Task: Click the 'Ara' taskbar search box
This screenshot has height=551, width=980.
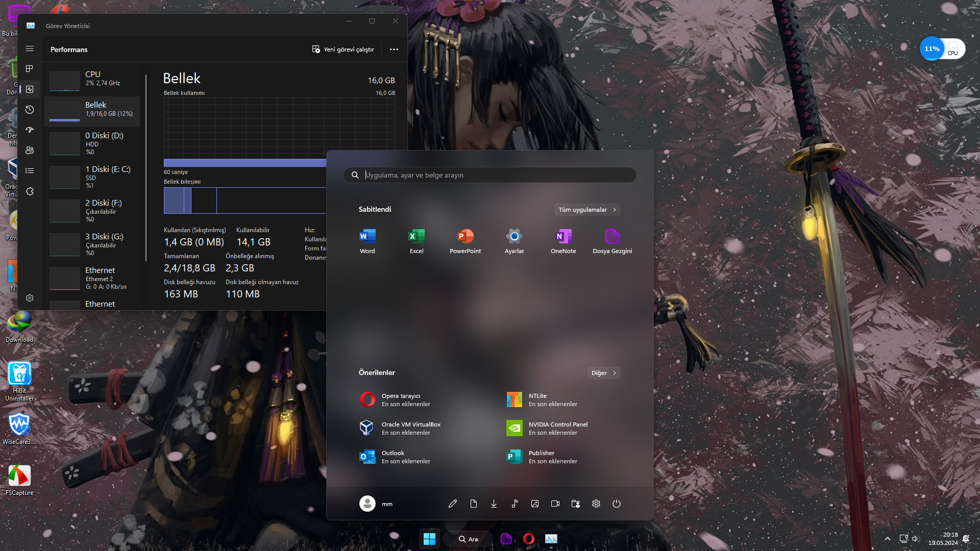Action: click(469, 539)
